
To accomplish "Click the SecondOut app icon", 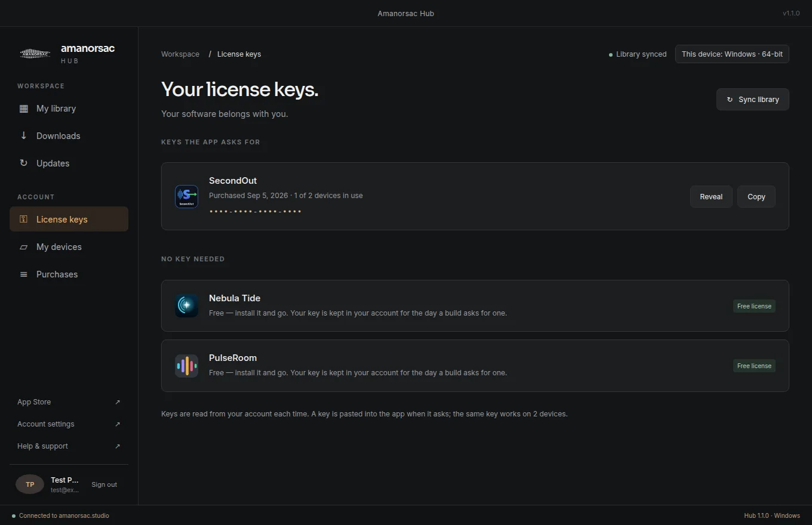I will click(x=186, y=196).
